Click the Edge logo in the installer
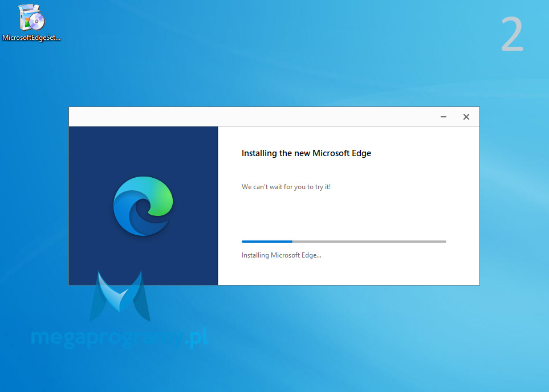This screenshot has width=549, height=392. (x=143, y=206)
